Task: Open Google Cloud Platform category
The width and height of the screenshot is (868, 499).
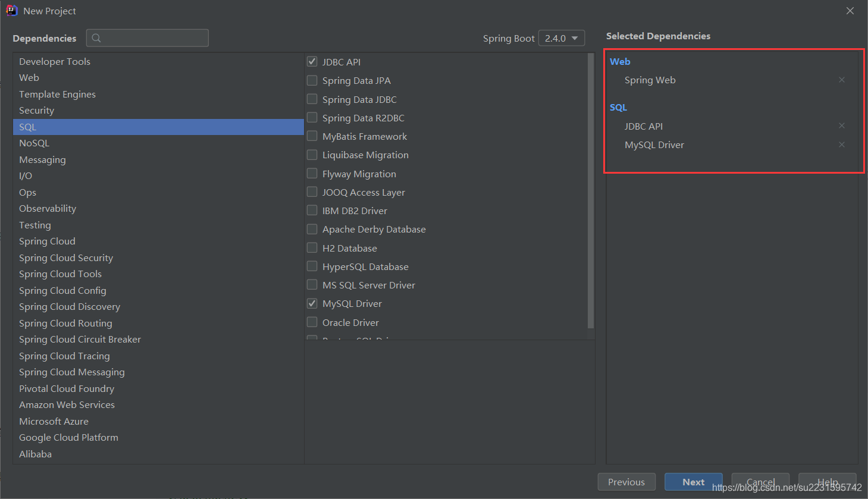Action: click(158, 437)
